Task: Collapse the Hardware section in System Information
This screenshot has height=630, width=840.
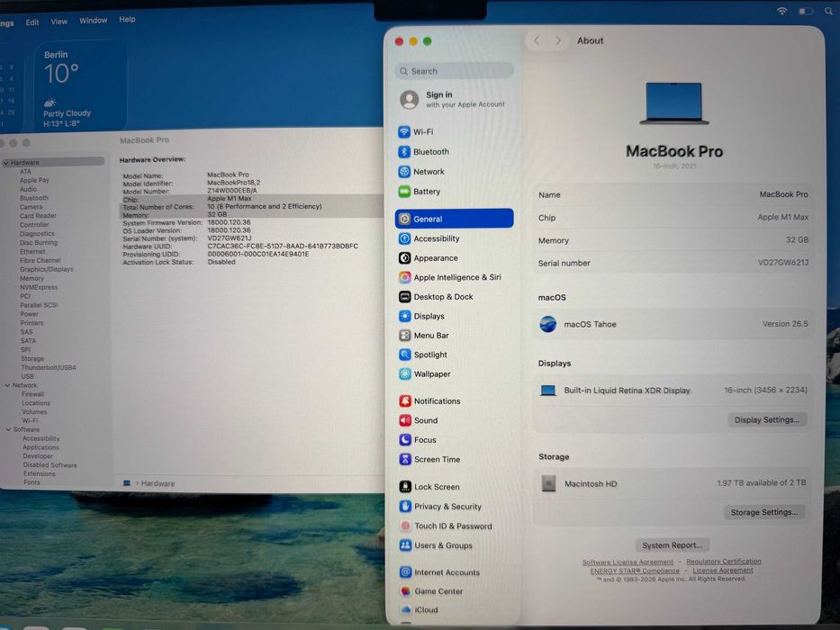Action: point(6,162)
